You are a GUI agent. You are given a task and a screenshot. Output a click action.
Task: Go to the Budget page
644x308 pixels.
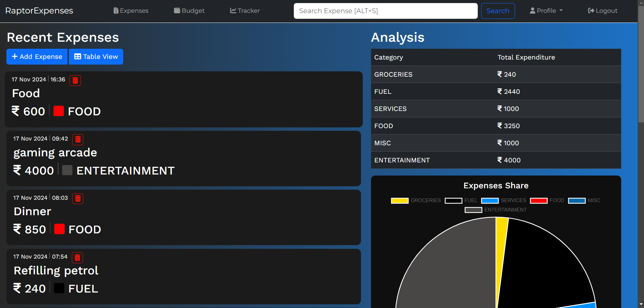coord(189,11)
